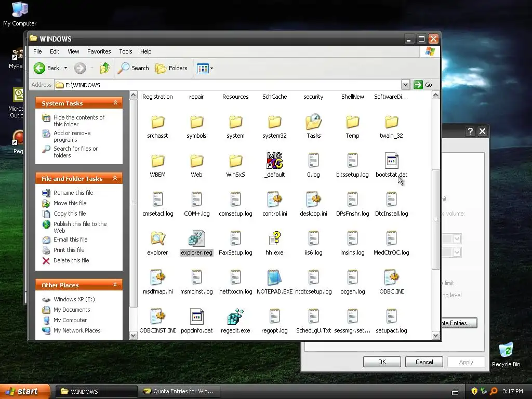Click the file list scroll down arrow
This screenshot has height=399, width=532.
tap(436, 335)
